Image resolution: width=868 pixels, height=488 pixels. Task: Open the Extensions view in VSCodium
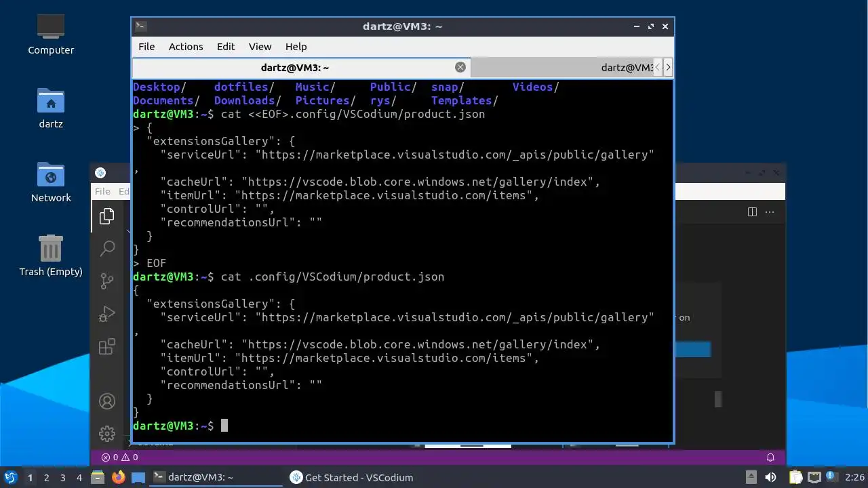(x=107, y=347)
